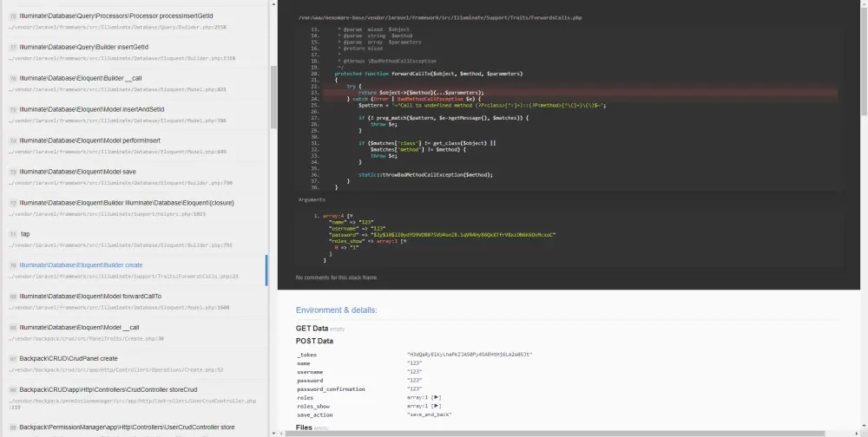Image resolution: width=868 pixels, height=437 pixels.
Task: Select the CrudPanel create frame
Action: [135, 363]
